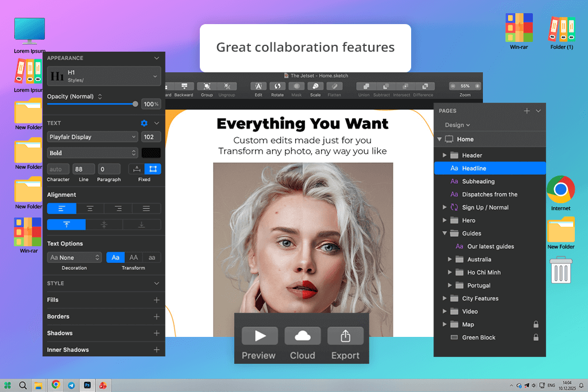Apply the Subtract boolean operation
Image resolution: width=588 pixels, height=392 pixels.
385,86
